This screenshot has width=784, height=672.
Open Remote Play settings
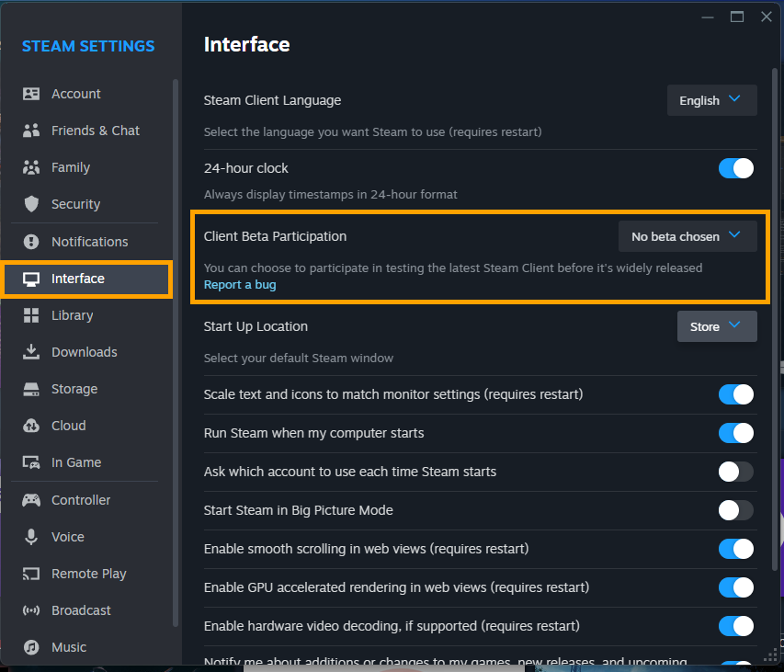click(87, 574)
